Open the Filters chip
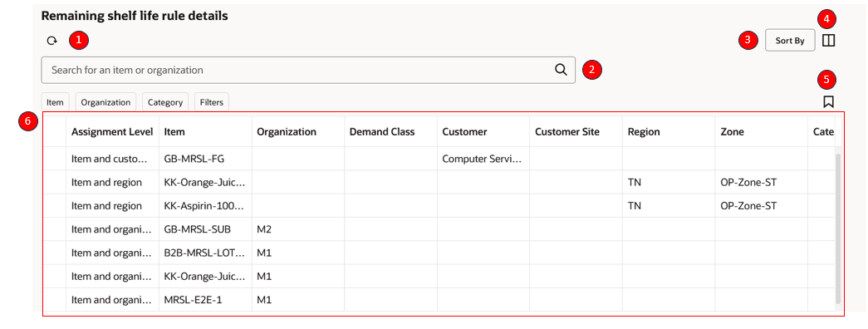Screen dimensions: 868x329 click(212, 102)
